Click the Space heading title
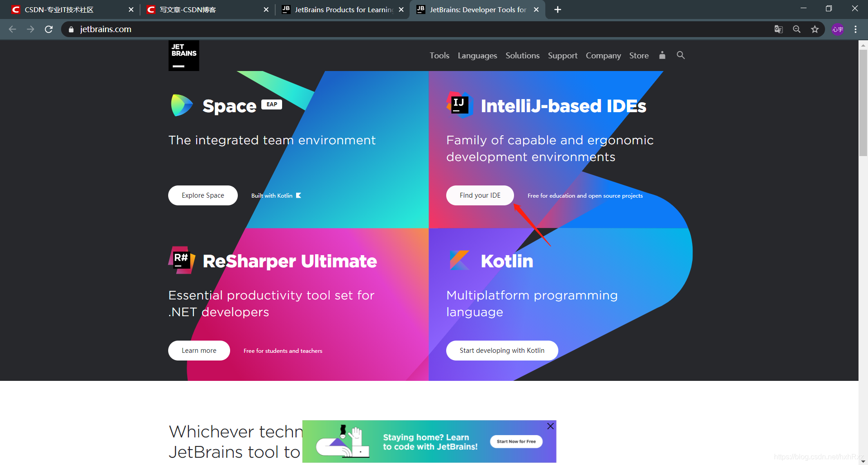The height and width of the screenshot is (465, 868). coord(230,106)
